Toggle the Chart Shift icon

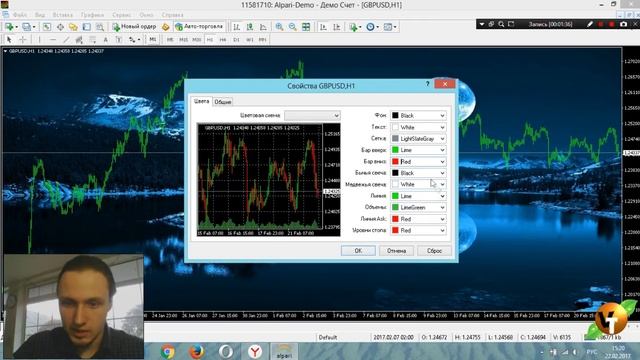337,27
